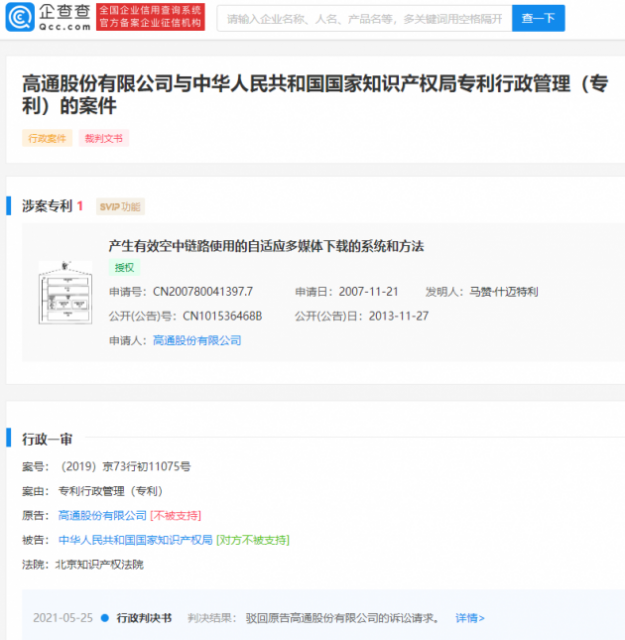Open patent title 产生有效空中链路使用的自适应多媒体下载的系统和方法
625x640 pixels.
(x=266, y=246)
